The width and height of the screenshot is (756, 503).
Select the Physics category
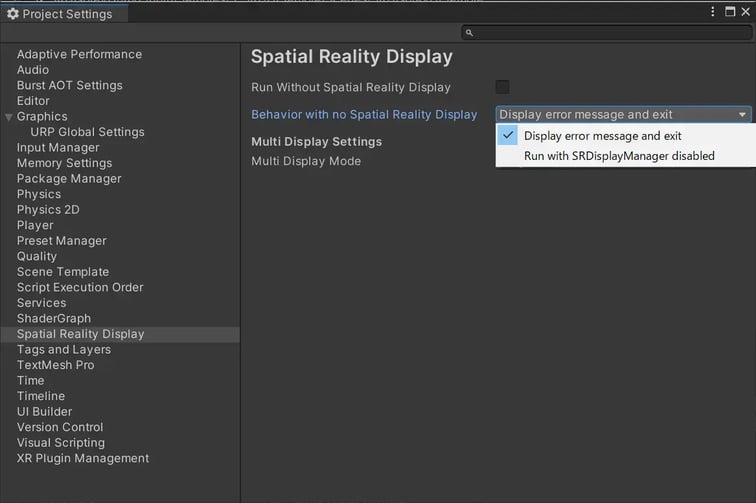point(39,194)
